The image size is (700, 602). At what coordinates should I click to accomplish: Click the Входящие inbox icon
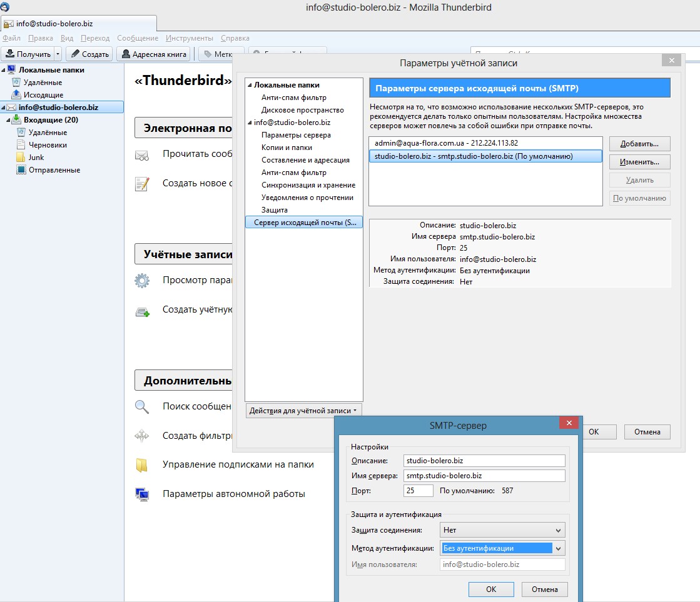(x=16, y=119)
